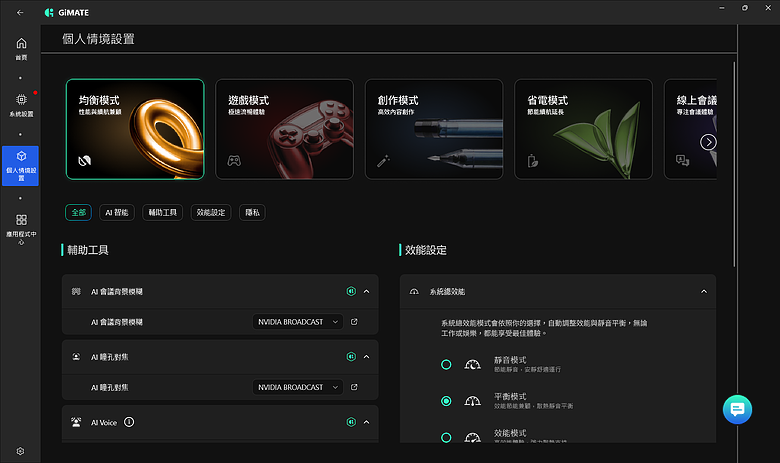Click the 個人情境設置 page title
The height and width of the screenshot is (463, 780).
click(98, 39)
